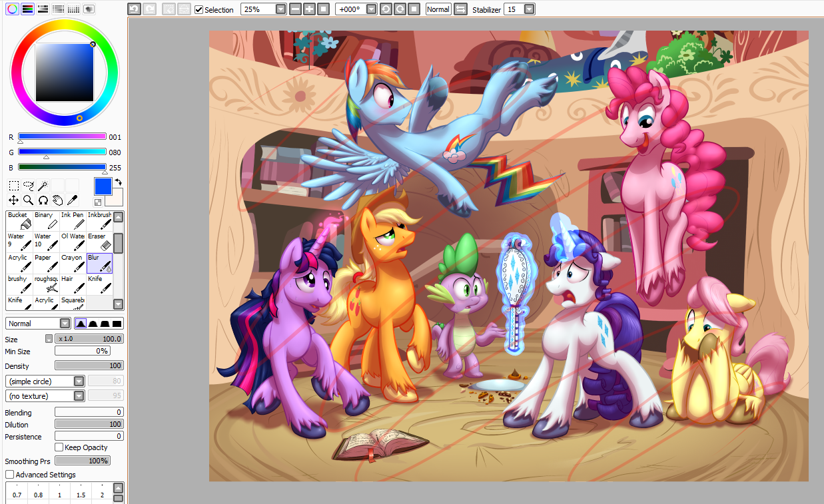
Task: Click the blue foreground color swatch
Action: (x=103, y=186)
